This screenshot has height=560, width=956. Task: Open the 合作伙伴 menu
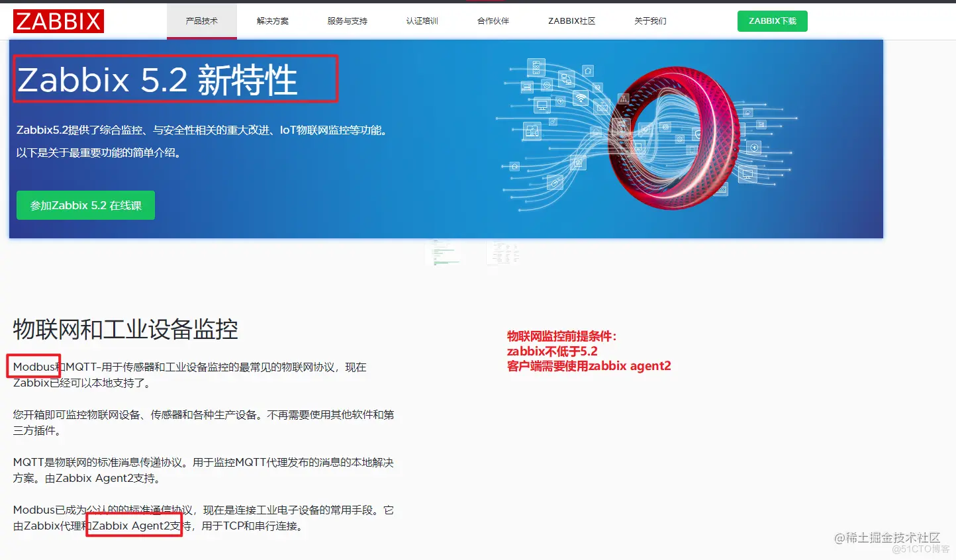(x=493, y=21)
